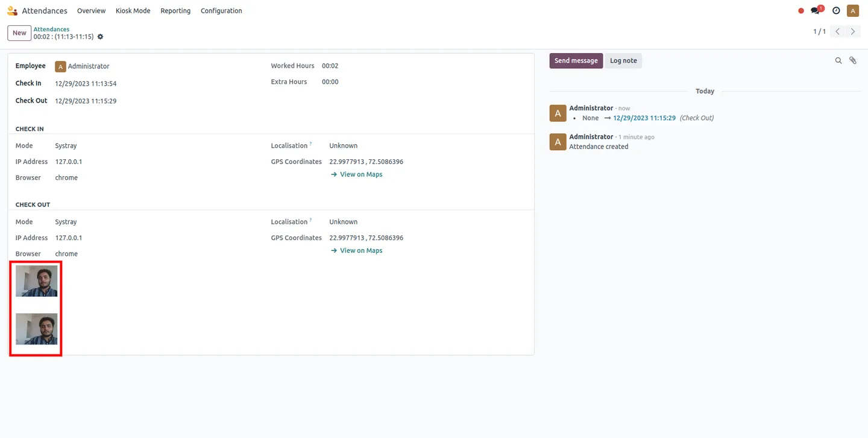The image size is (868, 438).
Task: Click the Attendances app title
Action: click(x=45, y=11)
